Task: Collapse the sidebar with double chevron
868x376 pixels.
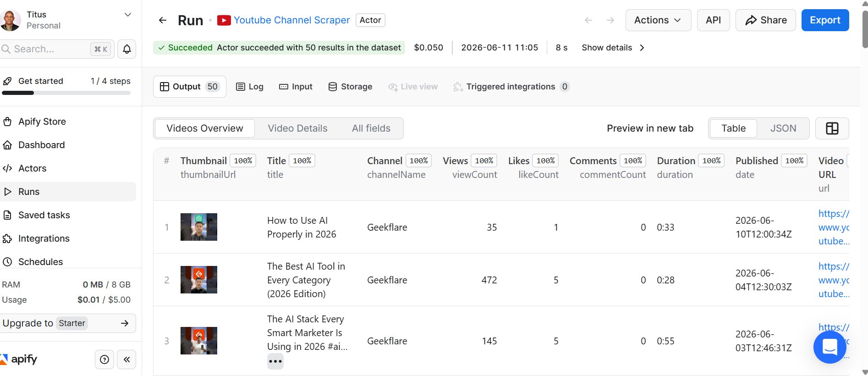Action: click(x=126, y=359)
